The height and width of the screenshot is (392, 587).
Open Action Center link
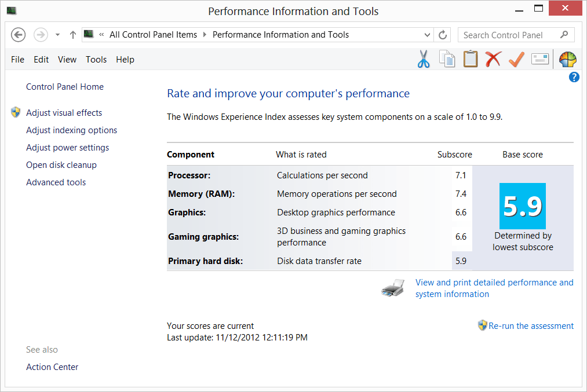[52, 367]
